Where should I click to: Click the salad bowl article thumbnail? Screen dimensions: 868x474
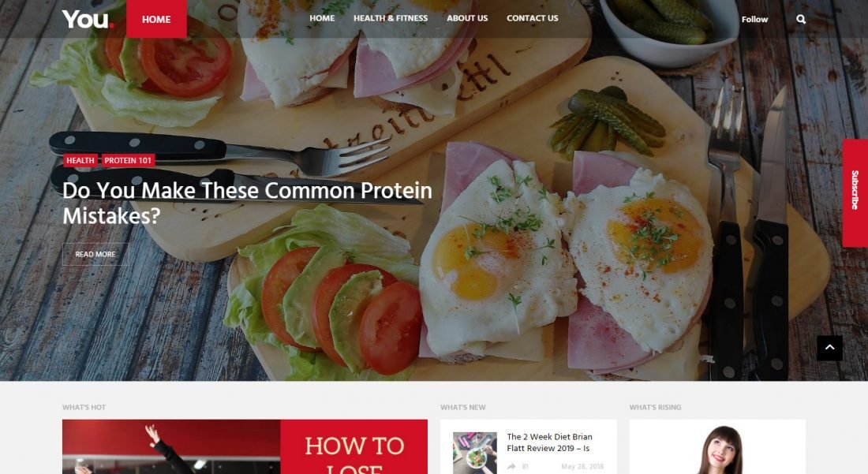pyautogui.click(x=474, y=453)
